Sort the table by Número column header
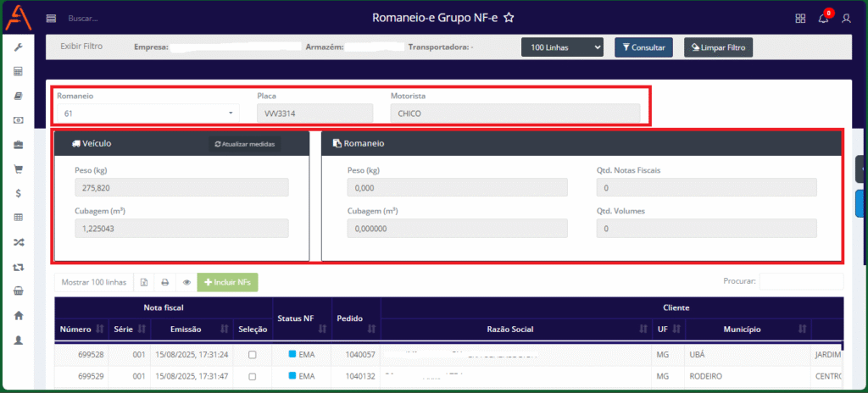 [x=81, y=329]
